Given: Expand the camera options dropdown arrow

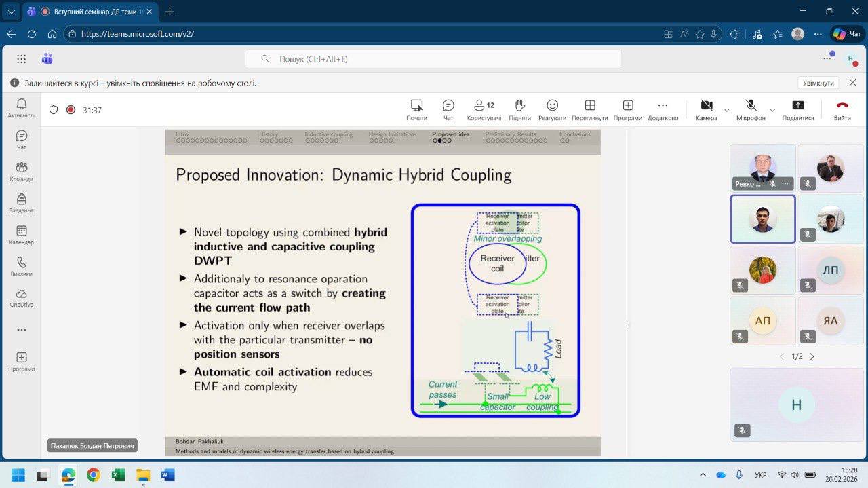Looking at the screenshot, I should pos(727,110).
